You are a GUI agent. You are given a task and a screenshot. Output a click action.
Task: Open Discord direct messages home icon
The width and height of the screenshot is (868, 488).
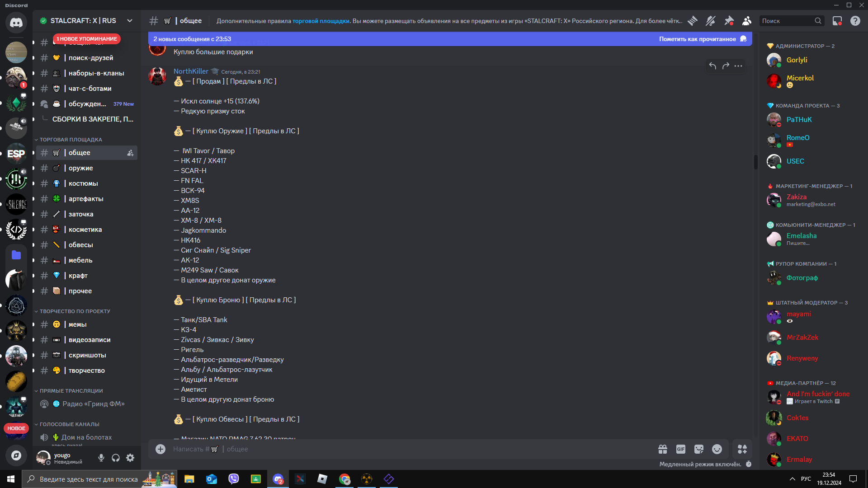coord(16,22)
